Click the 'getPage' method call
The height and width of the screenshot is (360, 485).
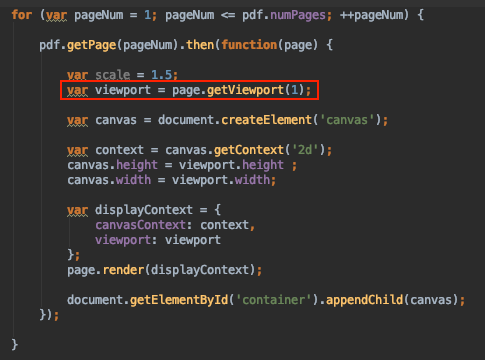point(91,45)
